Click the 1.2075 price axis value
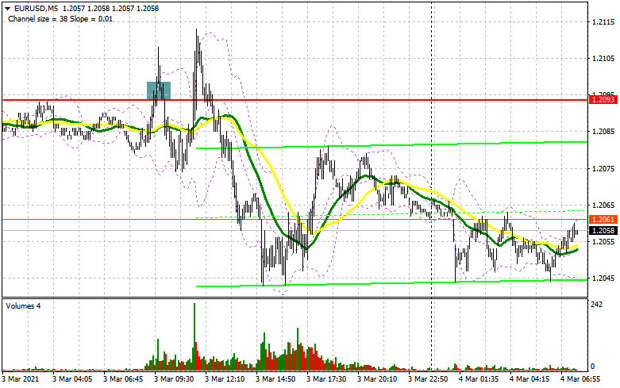This screenshot has height=388, width=620. 603,169
